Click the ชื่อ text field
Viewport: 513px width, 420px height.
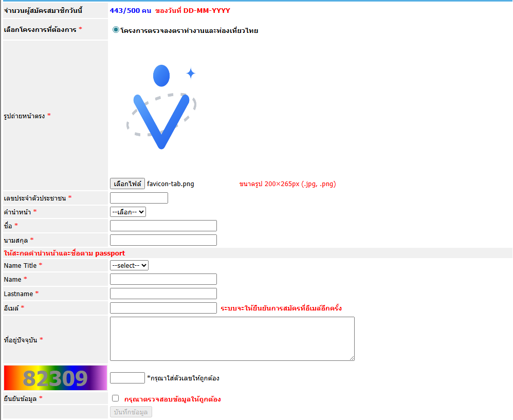(163, 226)
